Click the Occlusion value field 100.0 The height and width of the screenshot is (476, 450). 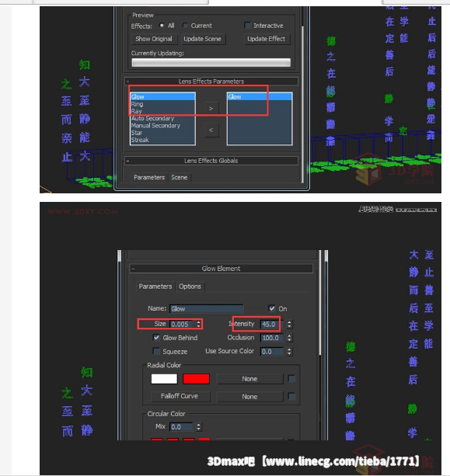(x=272, y=338)
